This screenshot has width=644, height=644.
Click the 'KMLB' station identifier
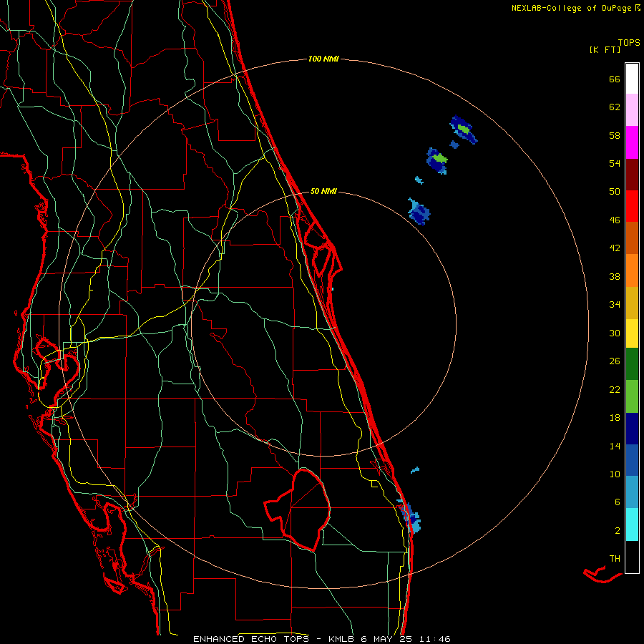click(342, 639)
